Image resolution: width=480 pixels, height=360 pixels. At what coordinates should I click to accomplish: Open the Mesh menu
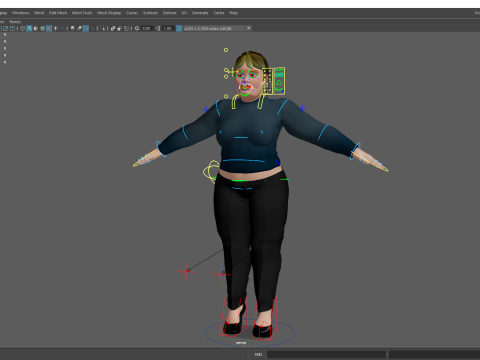pos(39,13)
